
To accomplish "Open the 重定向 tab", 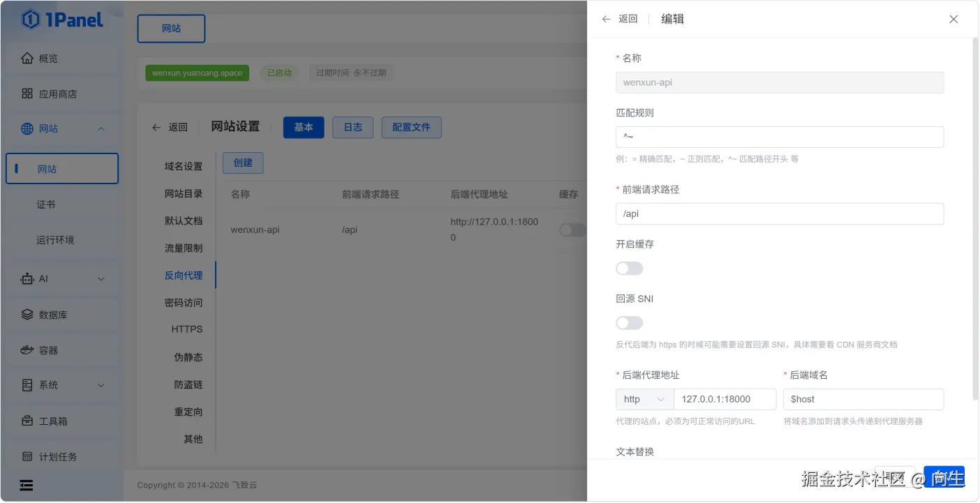I will pyautogui.click(x=188, y=412).
